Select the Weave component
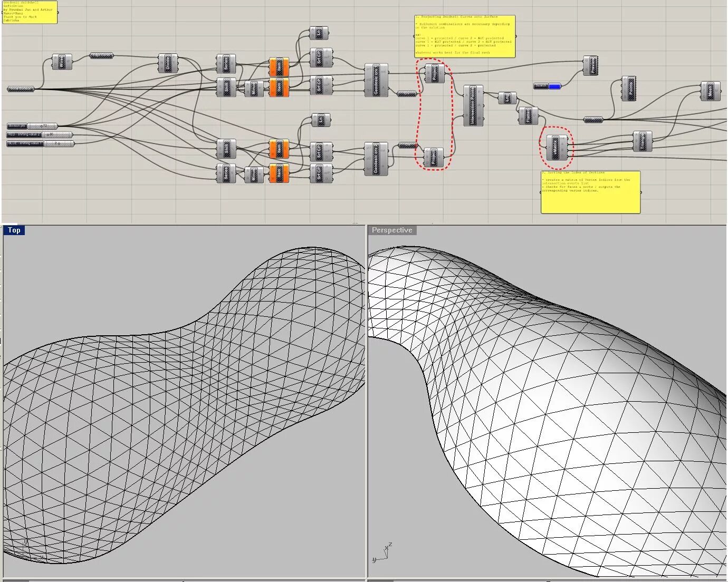The width and height of the screenshot is (728, 582). tap(62, 62)
